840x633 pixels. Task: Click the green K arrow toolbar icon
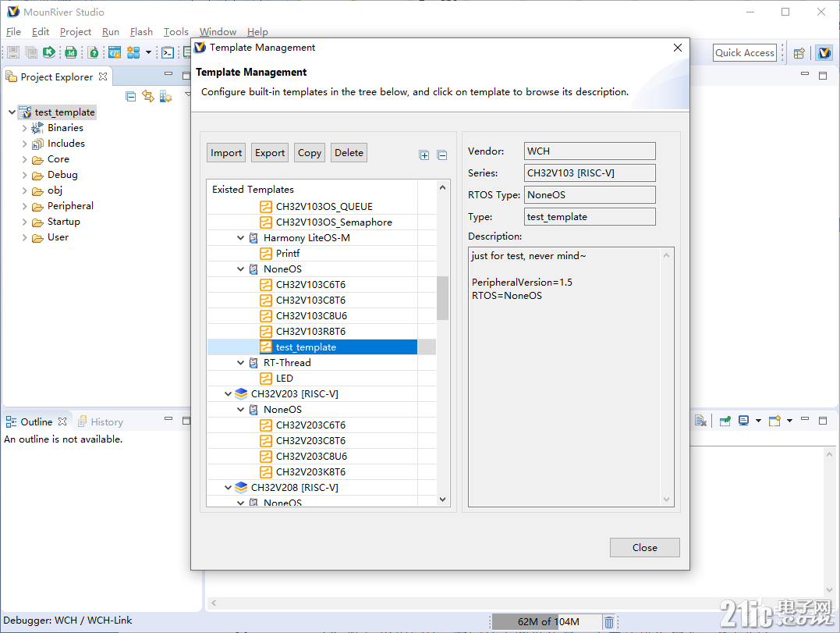(x=49, y=52)
